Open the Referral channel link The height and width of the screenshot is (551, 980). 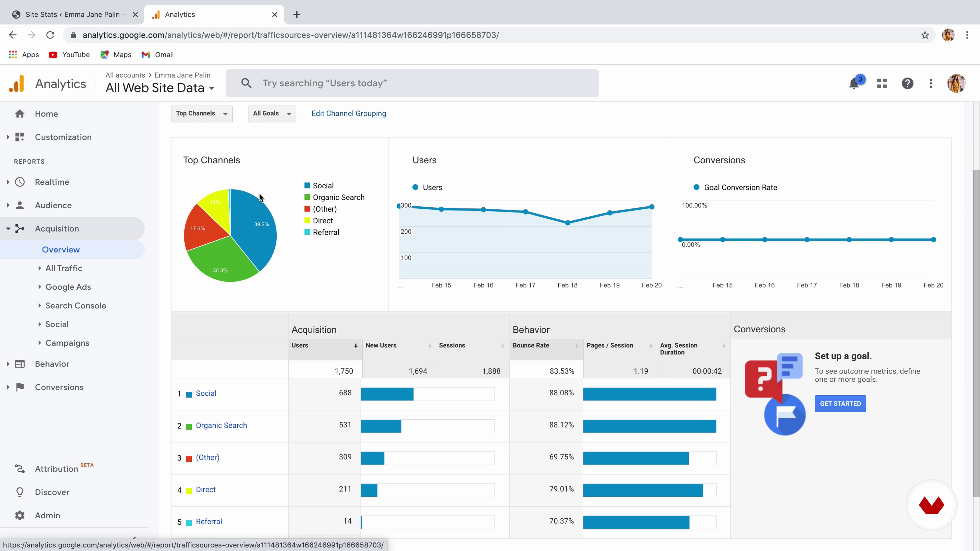(209, 522)
